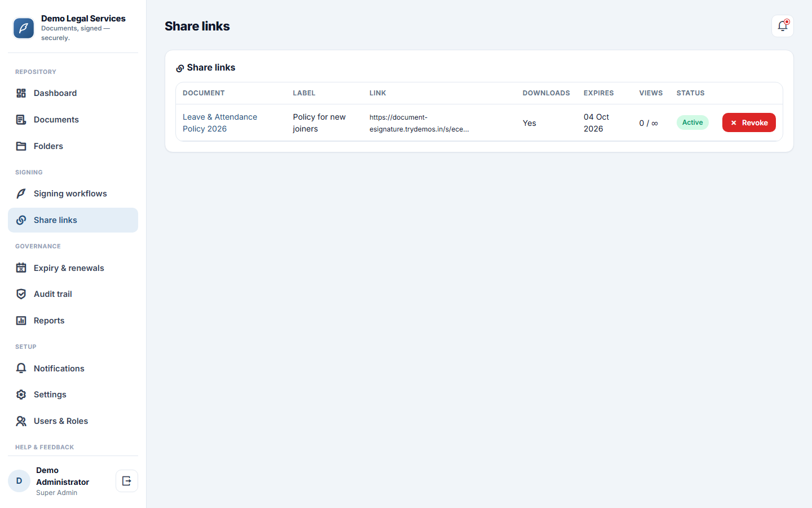The width and height of the screenshot is (812, 508).
Task: Click the 'Yes' downloads value
Action: (x=529, y=123)
